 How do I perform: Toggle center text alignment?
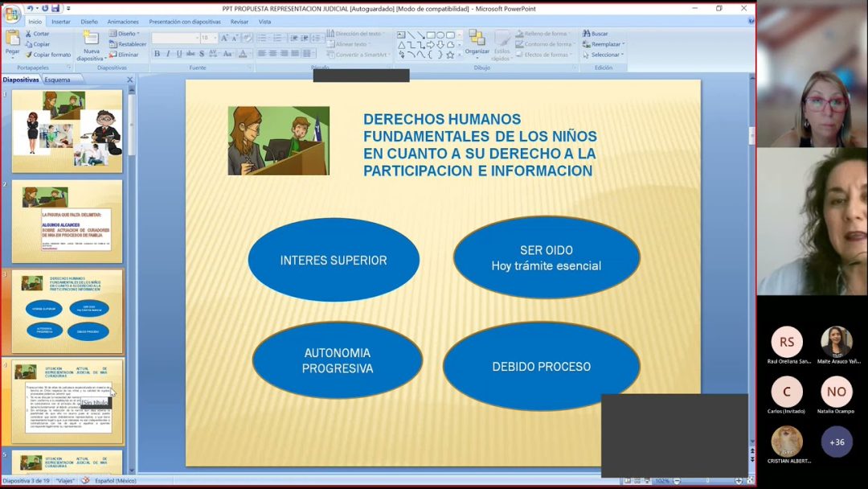click(273, 54)
